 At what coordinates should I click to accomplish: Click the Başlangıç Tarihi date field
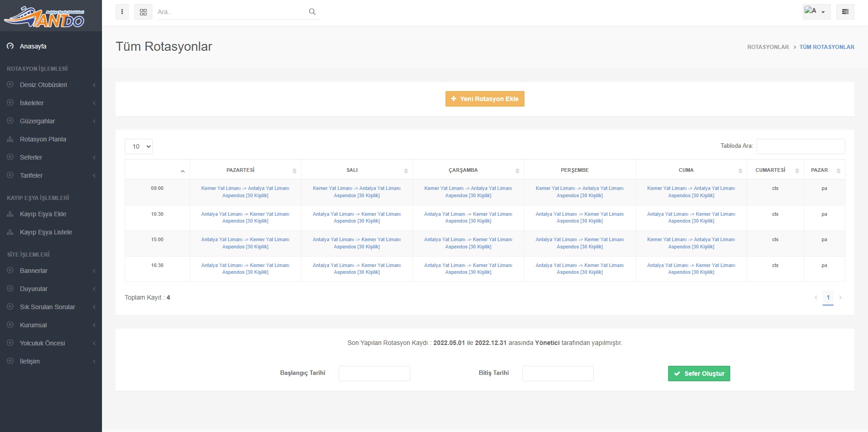374,374
